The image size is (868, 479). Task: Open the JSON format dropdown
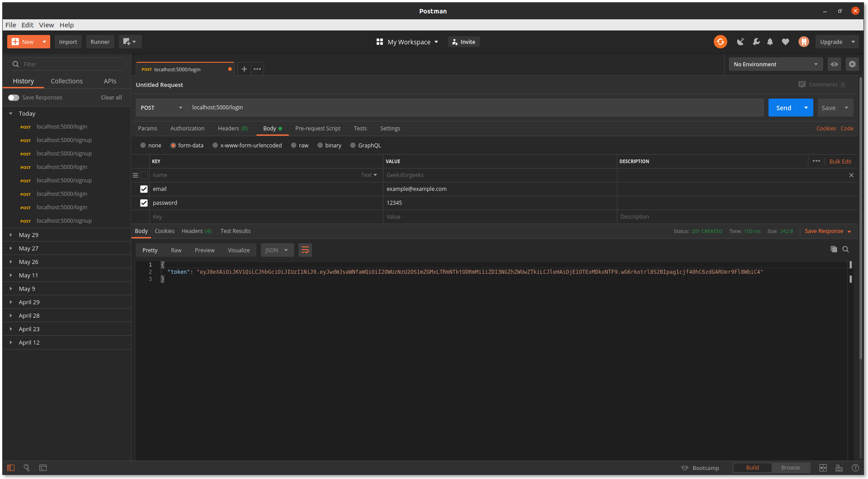[277, 250]
